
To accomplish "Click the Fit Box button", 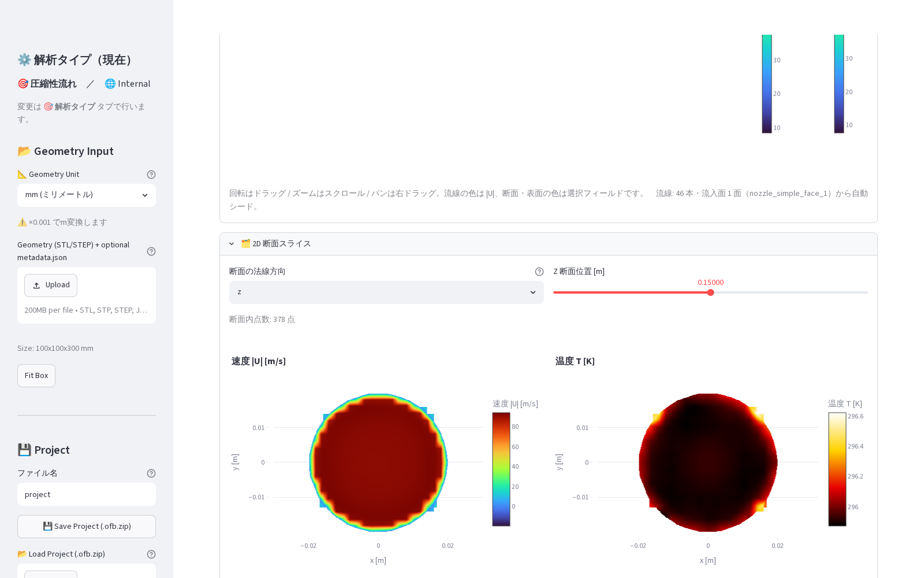I will click(x=36, y=376).
